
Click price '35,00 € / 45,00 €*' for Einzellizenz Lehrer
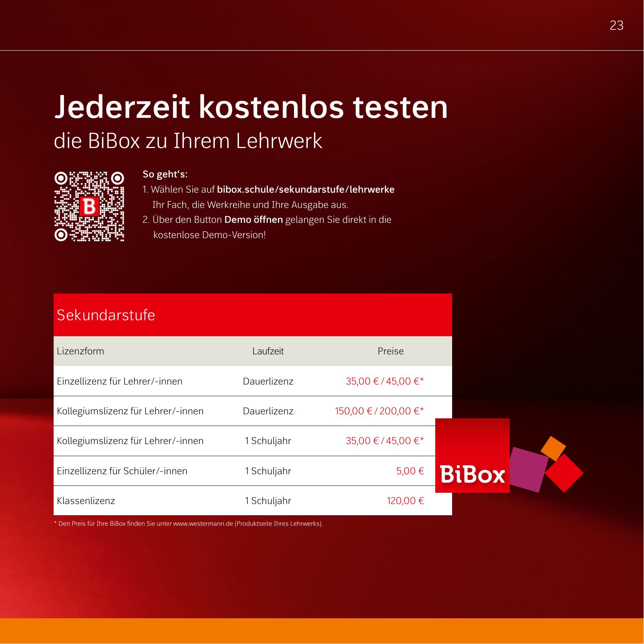point(385,381)
